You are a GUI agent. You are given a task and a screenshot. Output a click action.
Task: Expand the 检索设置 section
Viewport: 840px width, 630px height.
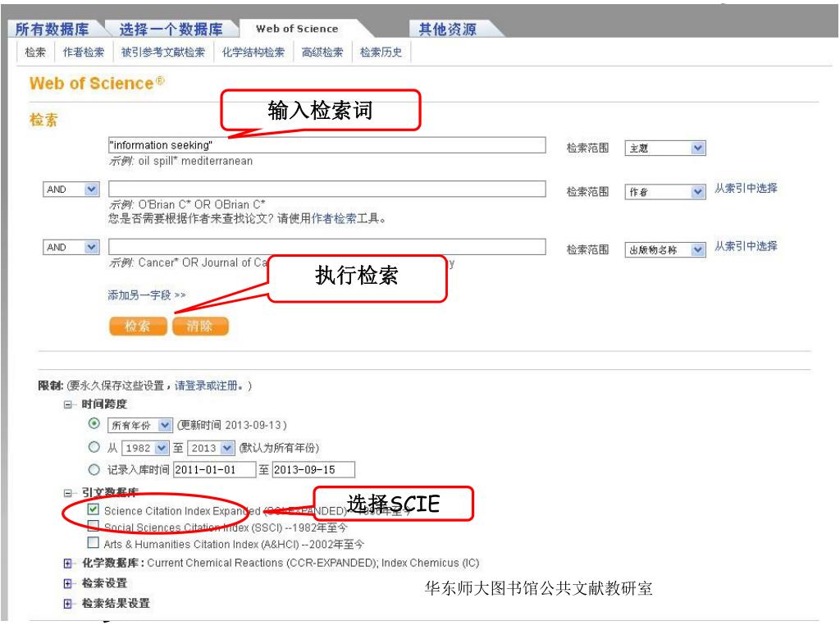tap(68, 583)
